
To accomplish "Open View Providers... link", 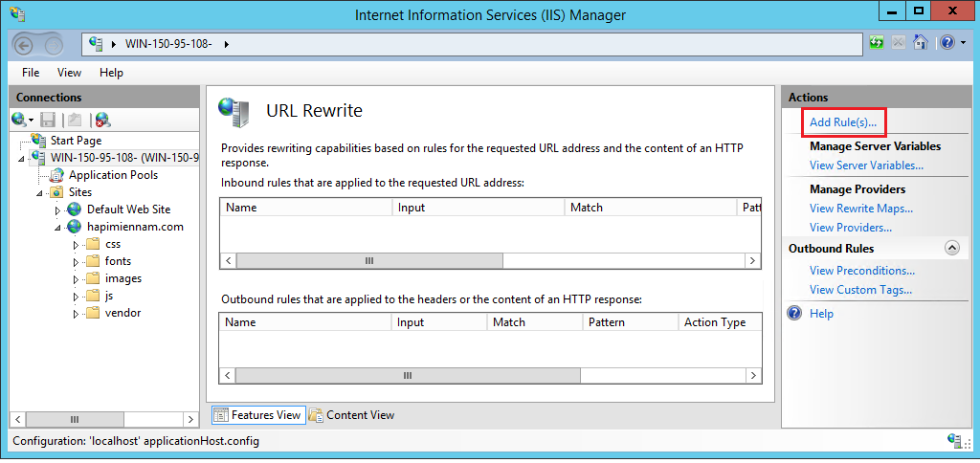I will point(851,228).
